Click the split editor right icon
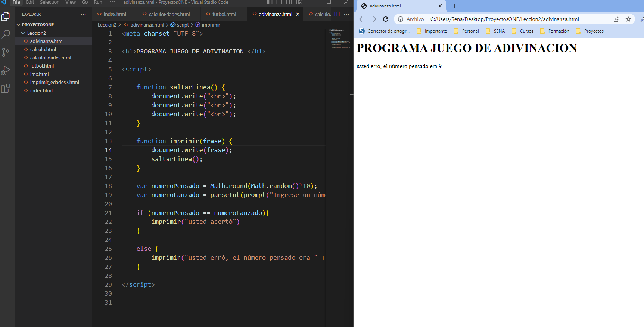 (337, 14)
